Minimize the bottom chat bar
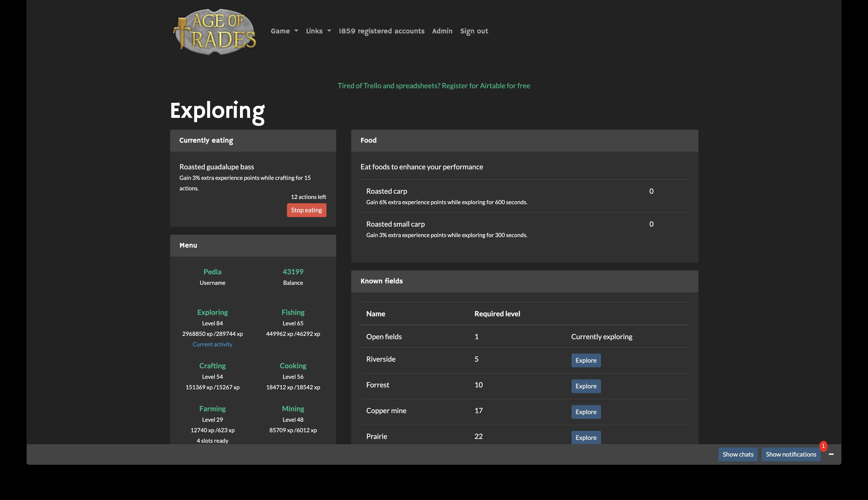Screen dimensions: 868x500 click(x=831, y=454)
